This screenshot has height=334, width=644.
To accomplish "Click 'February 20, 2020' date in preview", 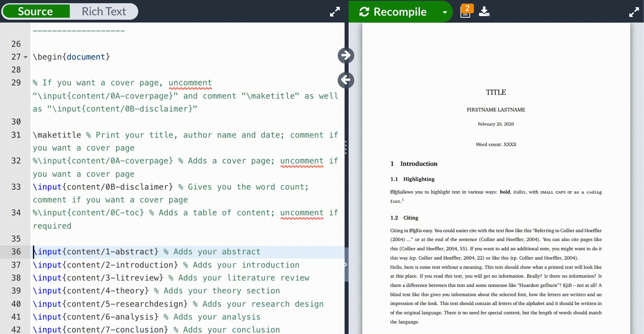I will click(496, 124).
